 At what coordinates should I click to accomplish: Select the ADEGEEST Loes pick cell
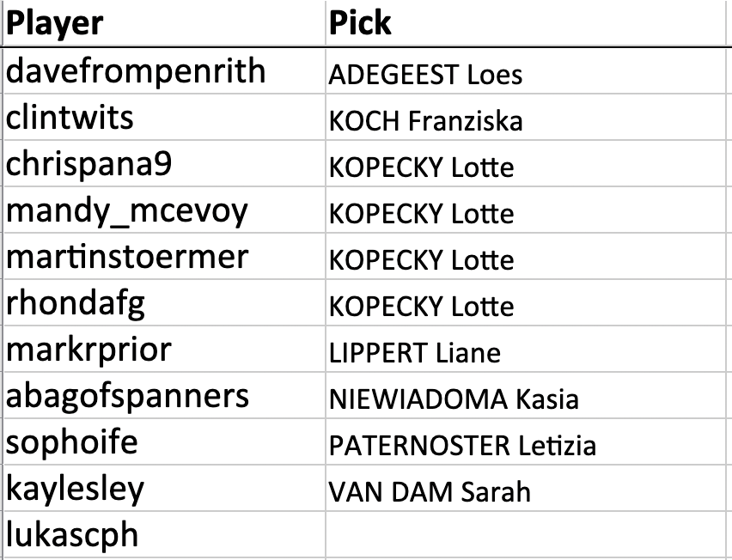[x=526, y=70]
